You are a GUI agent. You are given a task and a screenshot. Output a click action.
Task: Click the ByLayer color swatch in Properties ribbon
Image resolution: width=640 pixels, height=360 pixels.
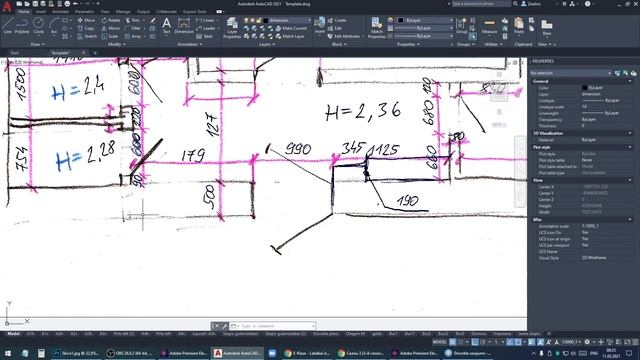[x=401, y=20]
